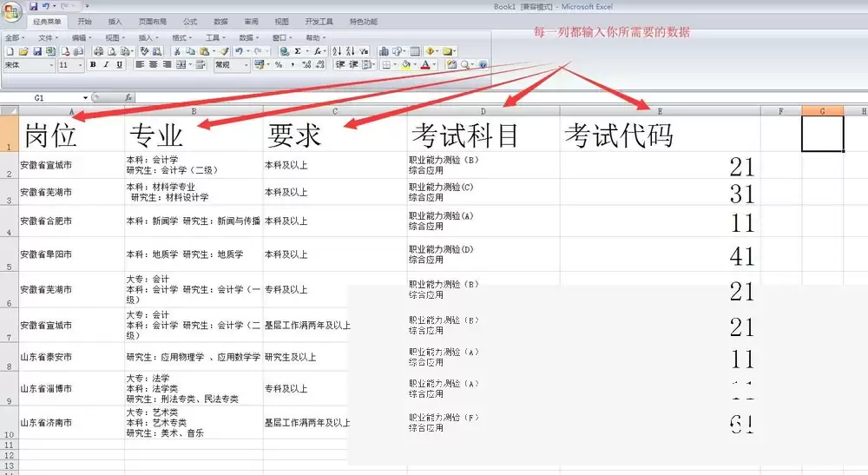The image size is (868, 475).
Task: Open file folder icon in toolbar
Action: pos(23,51)
